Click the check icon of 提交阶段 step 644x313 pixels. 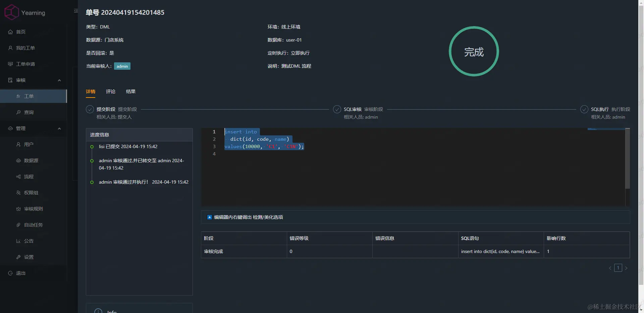click(x=90, y=109)
